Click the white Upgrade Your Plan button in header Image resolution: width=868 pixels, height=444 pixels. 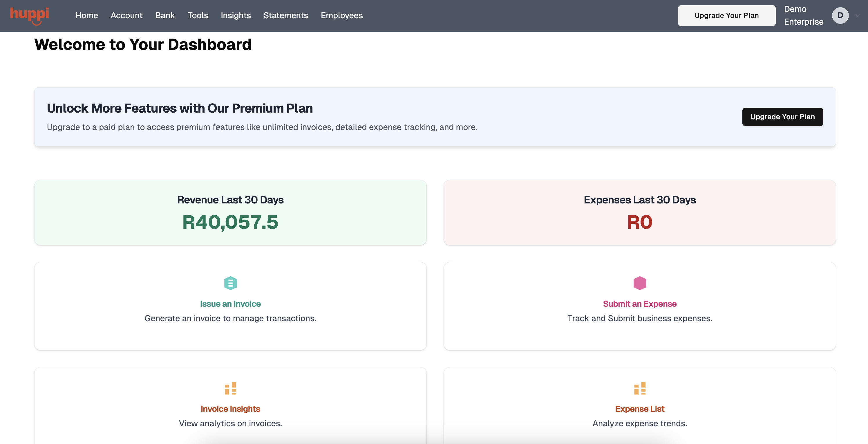tap(726, 15)
